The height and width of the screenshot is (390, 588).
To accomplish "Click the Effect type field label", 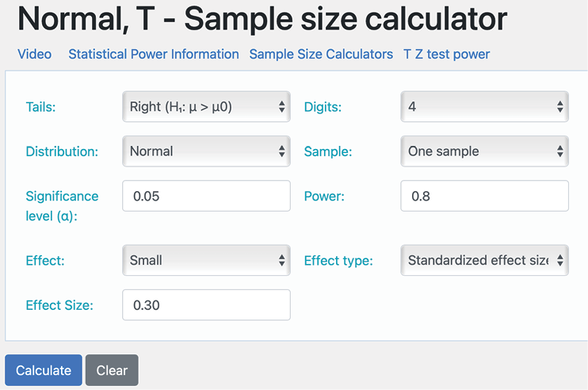I will pos(338,260).
